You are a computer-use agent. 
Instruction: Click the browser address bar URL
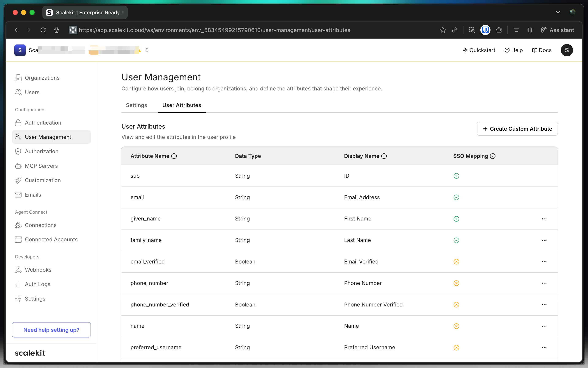tap(214, 30)
